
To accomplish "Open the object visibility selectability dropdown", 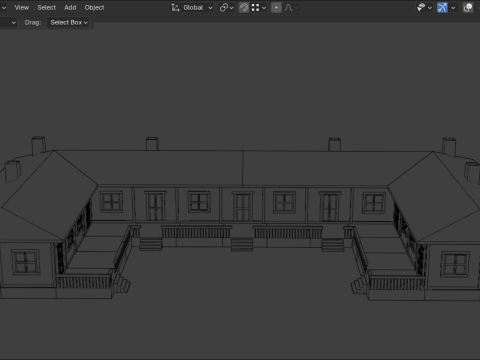I will tap(424, 7).
